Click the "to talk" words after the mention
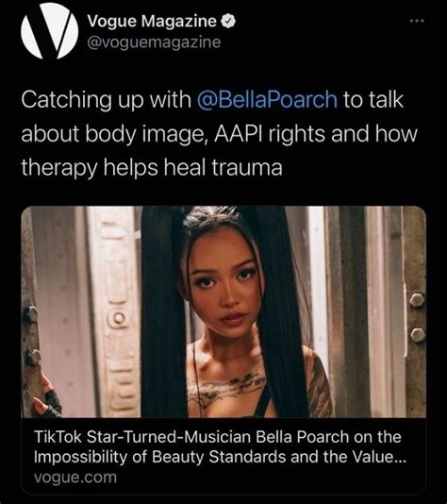This screenshot has width=447, height=504. tap(373, 100)
